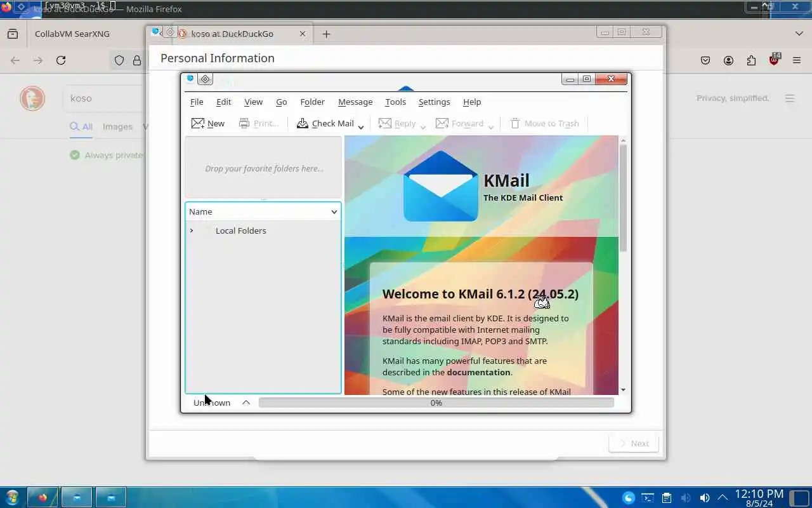Show hidden system tray icons arrow

coord(723,498)
